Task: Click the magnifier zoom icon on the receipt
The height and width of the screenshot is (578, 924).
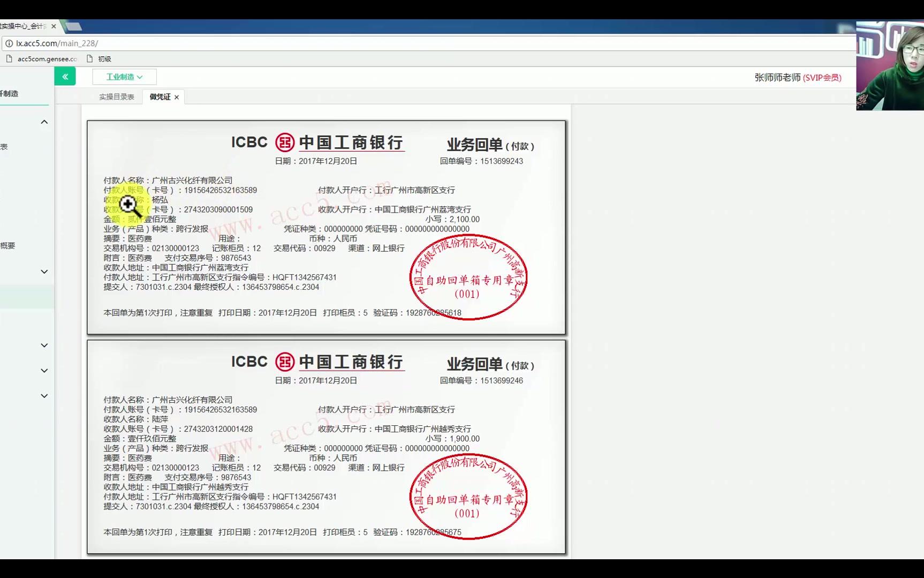Action: pyautogui.click(x=128, y=204)
